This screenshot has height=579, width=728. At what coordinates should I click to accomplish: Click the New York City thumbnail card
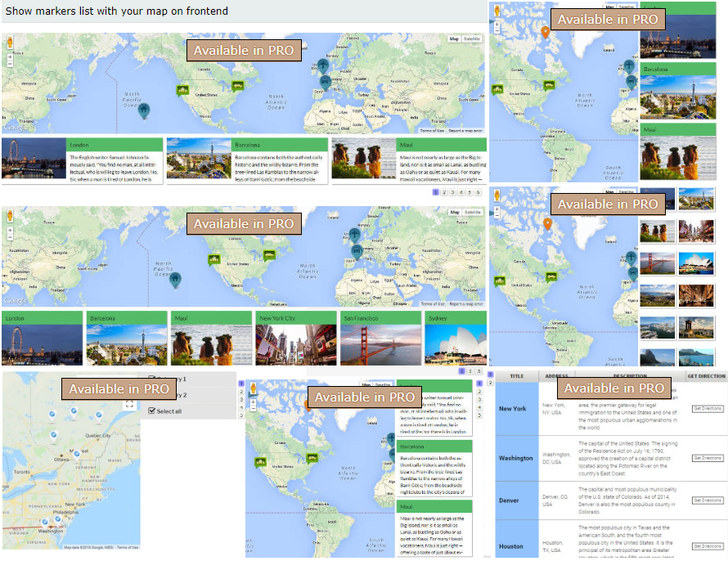click(295, 338)
